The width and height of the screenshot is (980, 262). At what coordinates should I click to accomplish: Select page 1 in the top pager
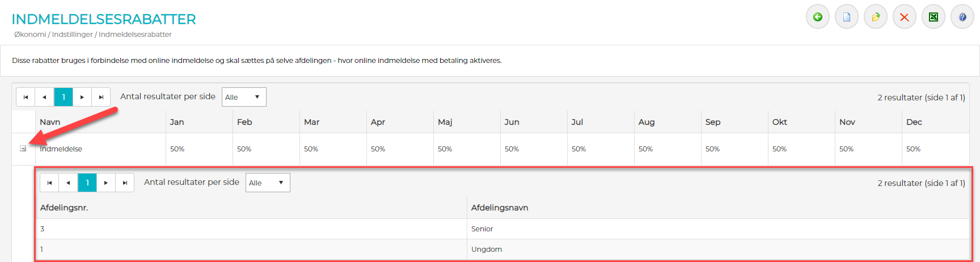click(x=64, y=97)
